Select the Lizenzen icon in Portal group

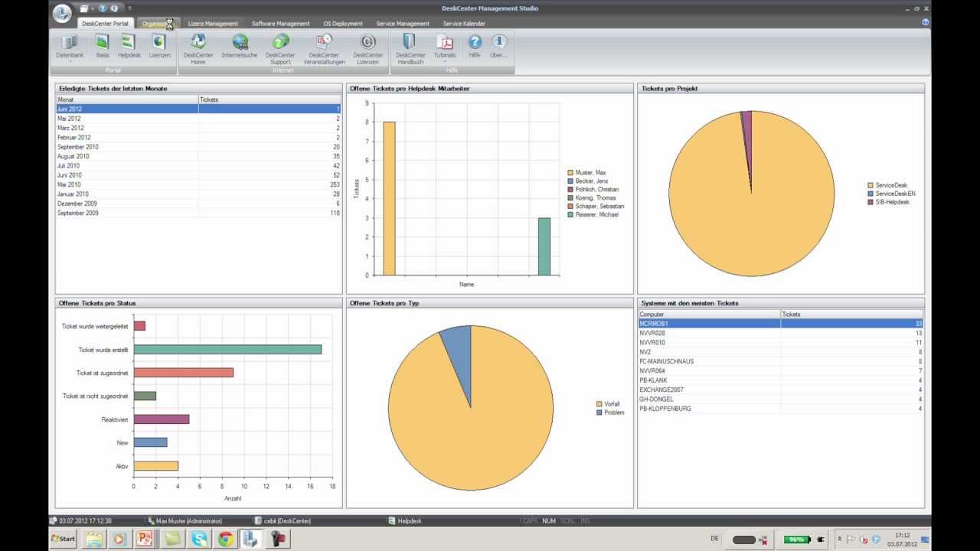click(x=159, y=46)
